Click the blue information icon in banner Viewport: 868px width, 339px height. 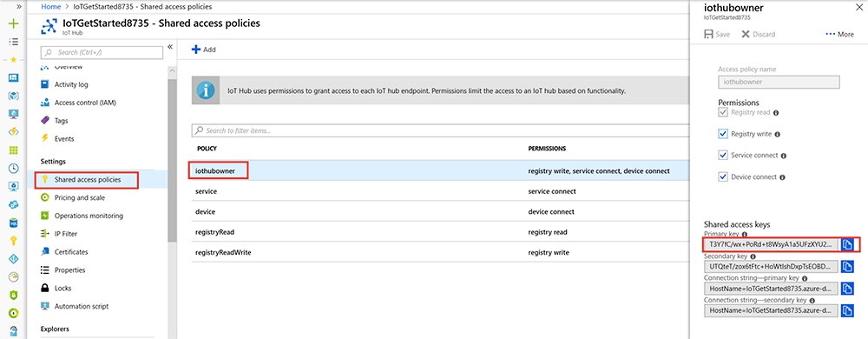click(x=206, y=90)
